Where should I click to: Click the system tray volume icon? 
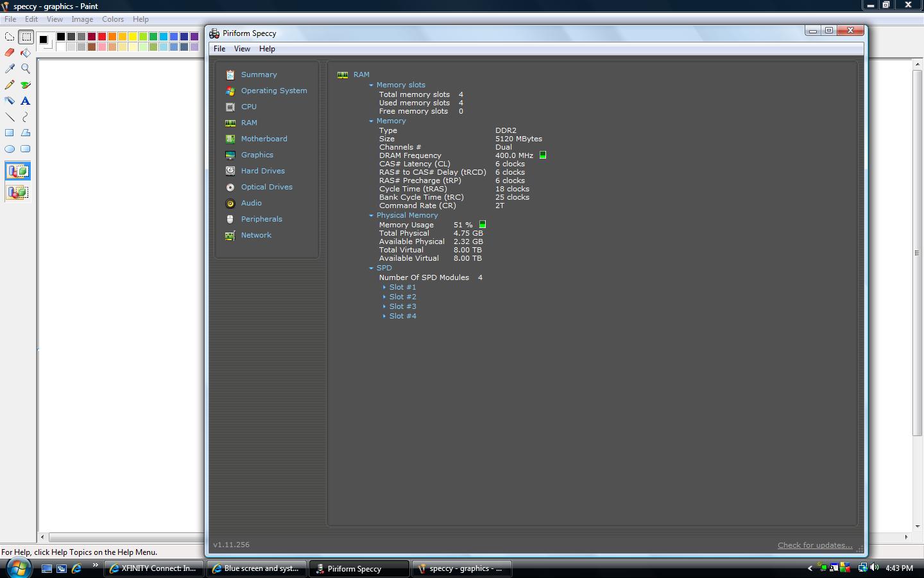click(x=875, y=568)
